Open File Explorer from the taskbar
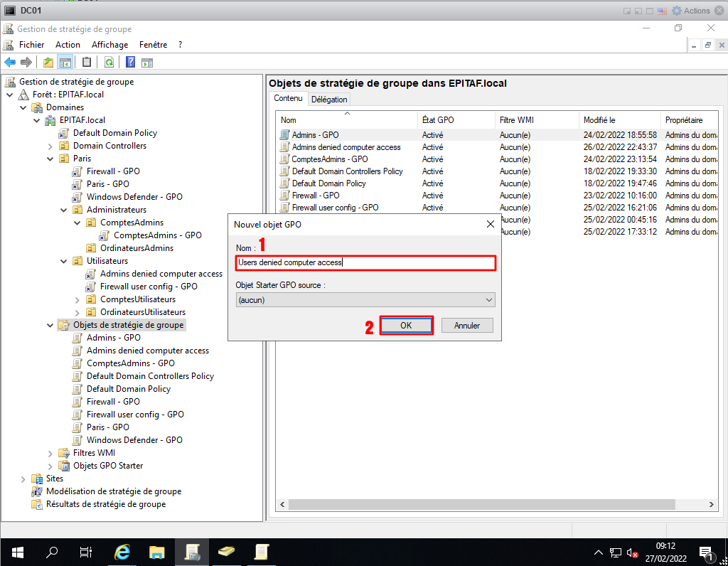Screen dimensions: 728x566 point(157,552)
